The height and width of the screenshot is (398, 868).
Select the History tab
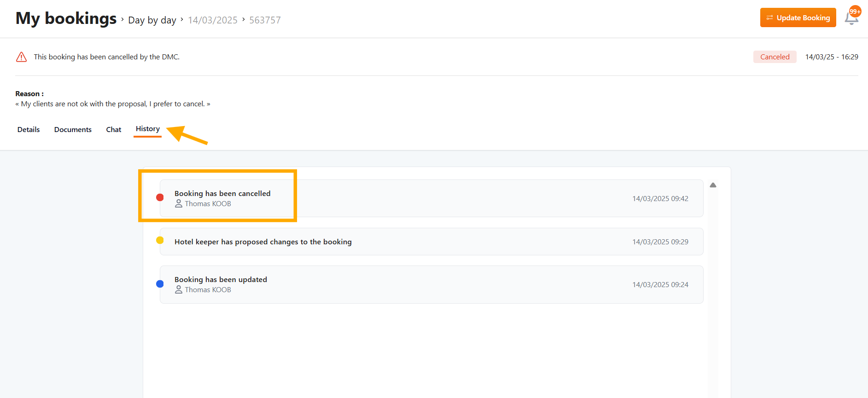(147, 129)
